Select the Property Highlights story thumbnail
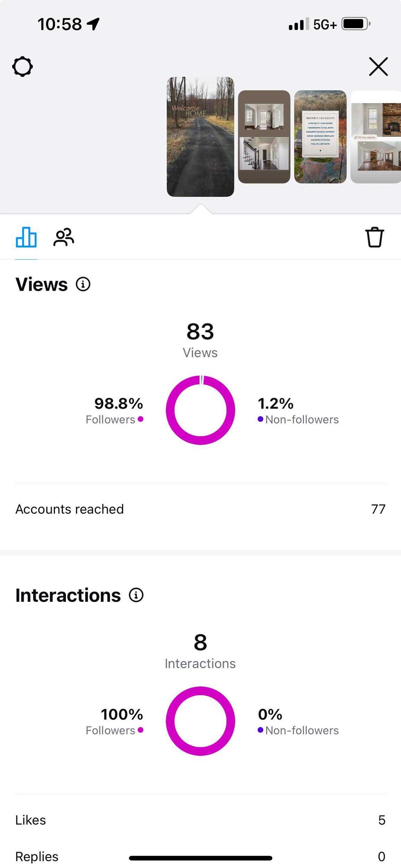The width and height of the screenshot is (401, 868). coord(320,137)
